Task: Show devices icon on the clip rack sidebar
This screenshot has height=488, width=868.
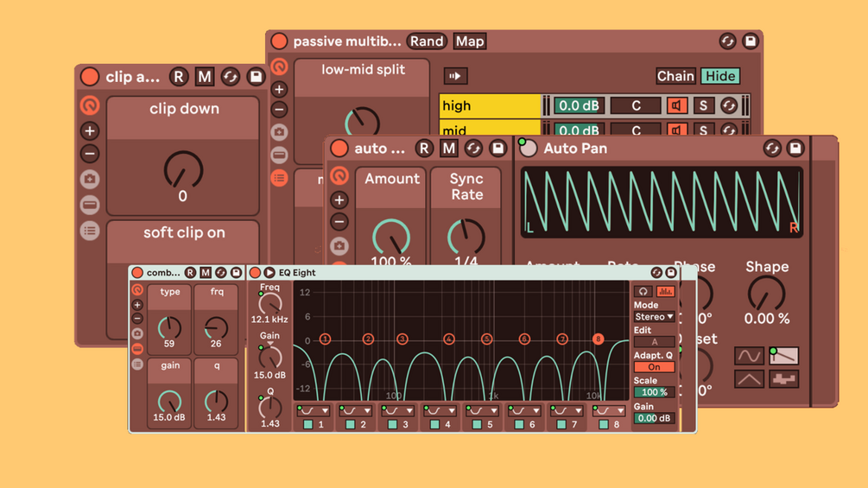Action: (x=90, y=205)
